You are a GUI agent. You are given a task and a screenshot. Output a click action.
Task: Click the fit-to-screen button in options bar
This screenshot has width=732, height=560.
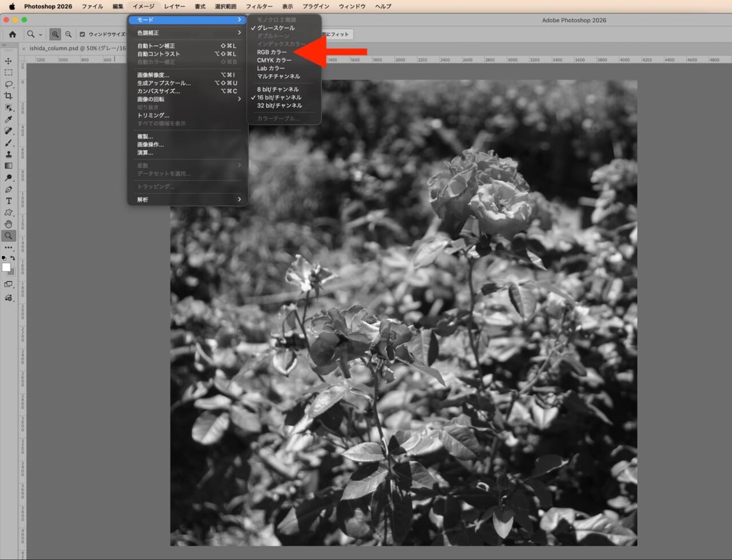pos(336,34)
